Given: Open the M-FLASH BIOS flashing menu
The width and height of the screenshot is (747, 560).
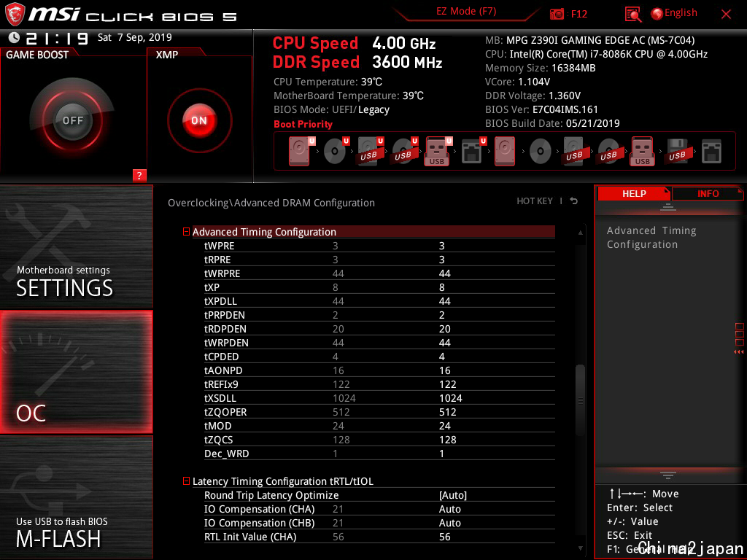Looking at the screenshot, I should pos(76,497).
